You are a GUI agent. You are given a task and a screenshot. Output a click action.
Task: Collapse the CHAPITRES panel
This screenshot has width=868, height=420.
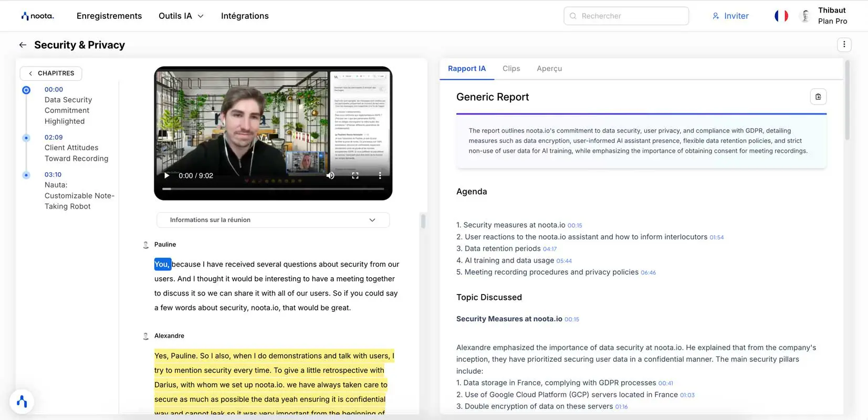(x=51, y=73)
